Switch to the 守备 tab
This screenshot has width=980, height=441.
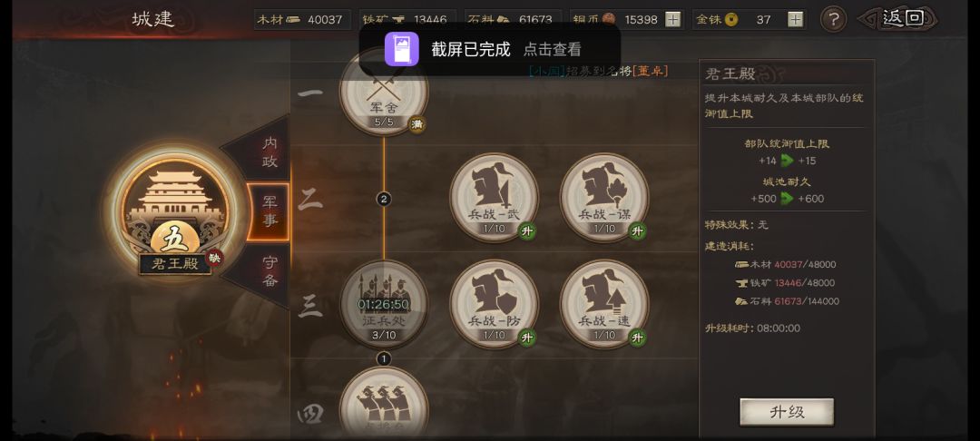[269, 271]
